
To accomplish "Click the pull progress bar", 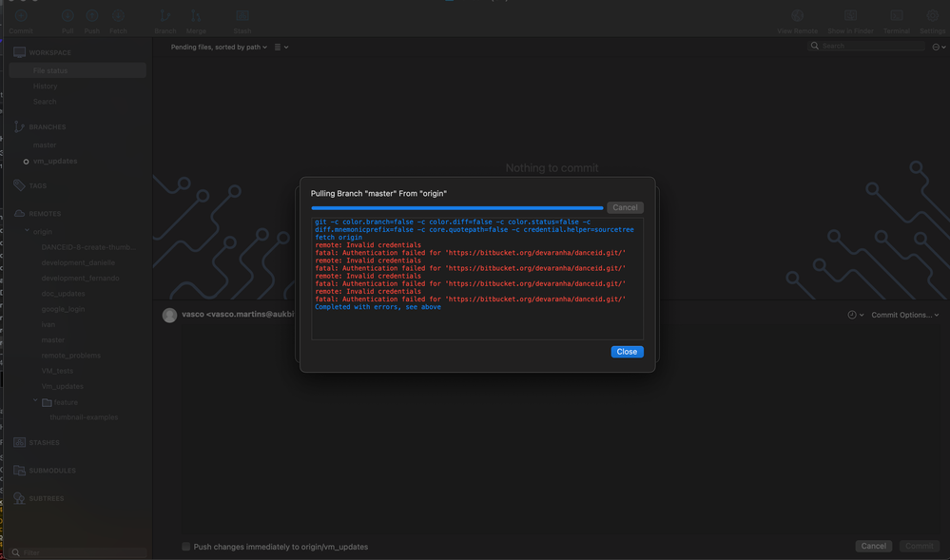I will pyautogui.click(x=457, y=208).
